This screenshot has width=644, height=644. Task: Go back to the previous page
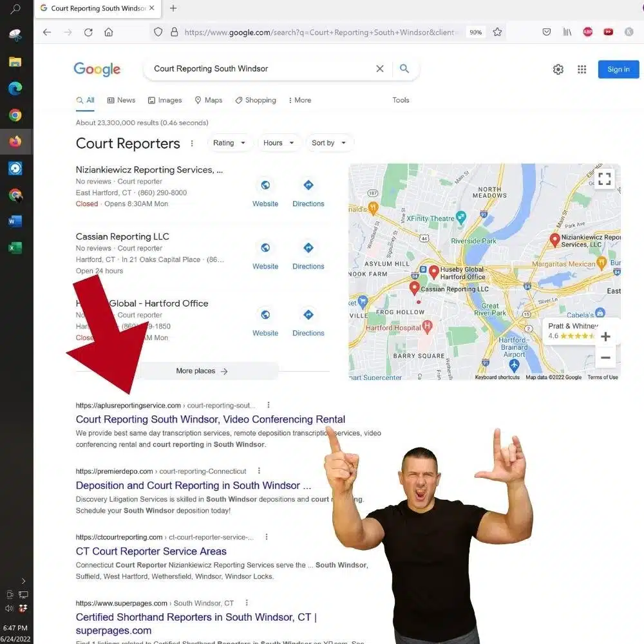click(x=47, y=32)
